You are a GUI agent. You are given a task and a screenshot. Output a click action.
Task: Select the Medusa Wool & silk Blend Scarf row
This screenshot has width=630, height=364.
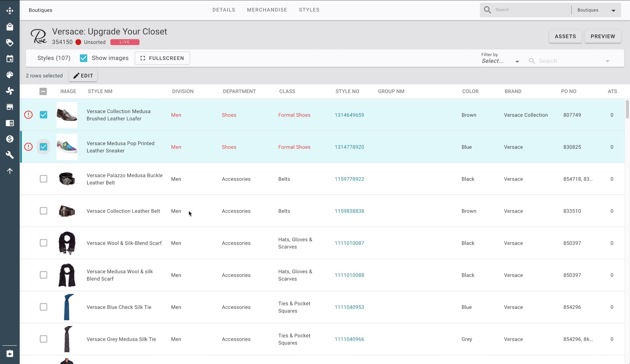coord(44,275)
